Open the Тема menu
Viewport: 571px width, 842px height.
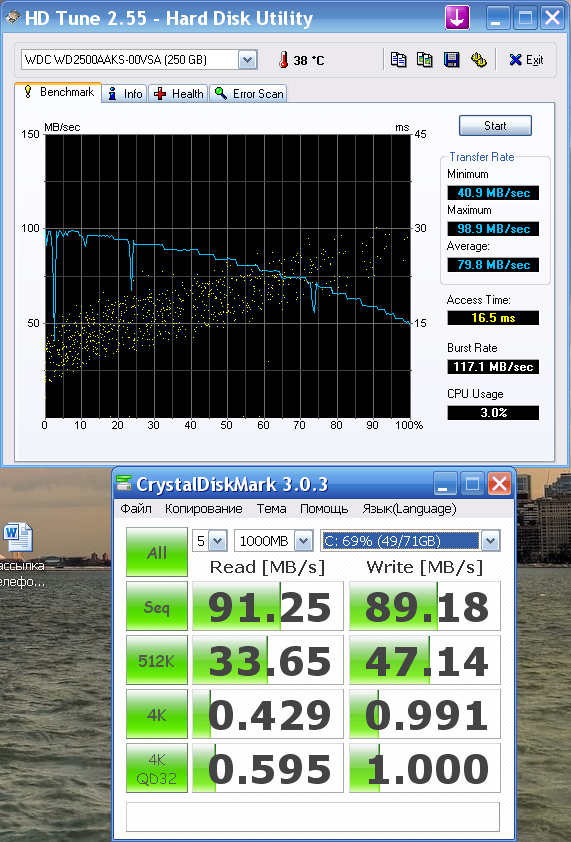pyautogui.click(x=271, y=509)
